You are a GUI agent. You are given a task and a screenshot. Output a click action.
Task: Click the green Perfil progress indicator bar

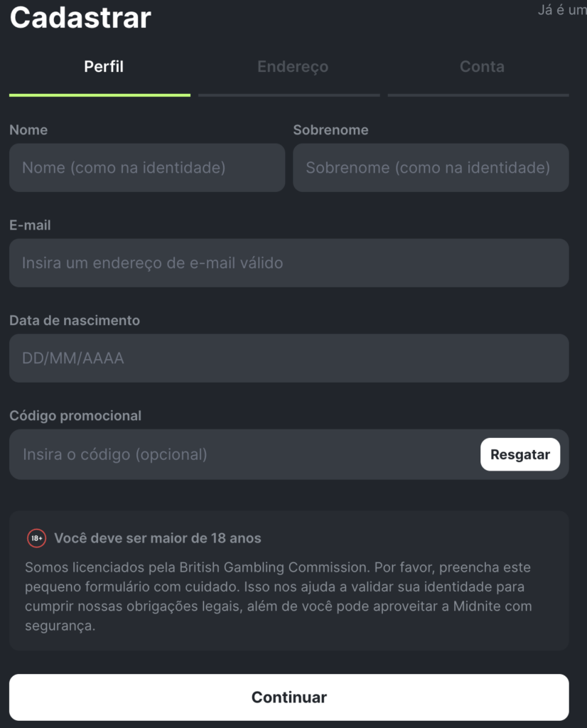click(99, 92)
